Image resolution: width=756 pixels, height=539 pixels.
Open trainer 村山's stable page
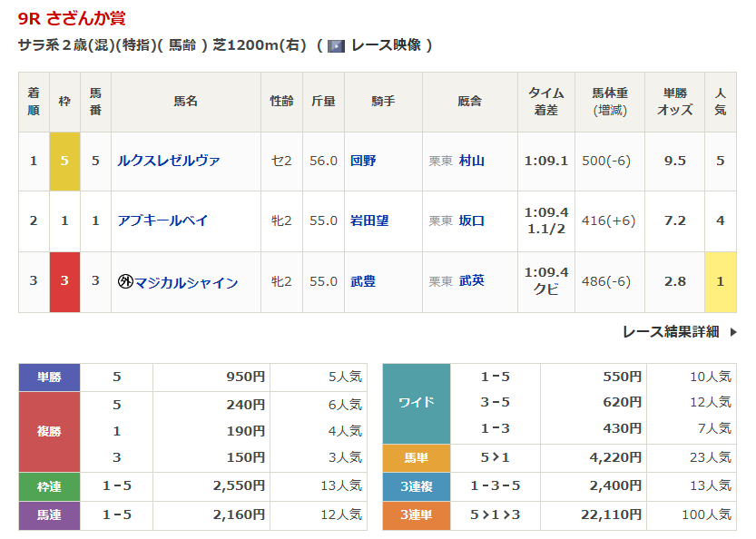(472, 161)
